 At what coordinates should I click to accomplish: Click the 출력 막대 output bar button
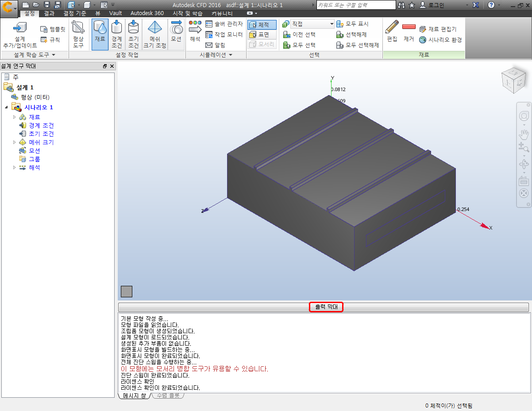(x=326, y=307)
